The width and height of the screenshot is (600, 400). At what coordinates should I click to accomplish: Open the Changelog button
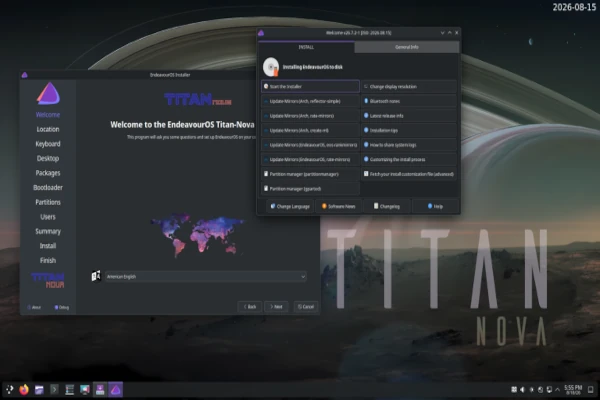(x=386, y=206)
